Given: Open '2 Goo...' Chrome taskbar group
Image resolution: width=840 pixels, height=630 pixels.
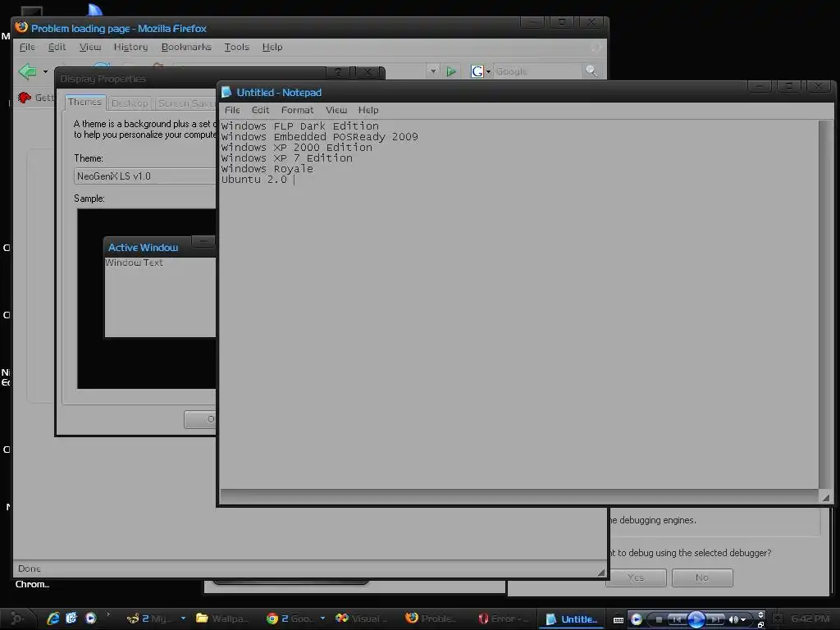Looking at the screenshot, I should click(290, 619).
